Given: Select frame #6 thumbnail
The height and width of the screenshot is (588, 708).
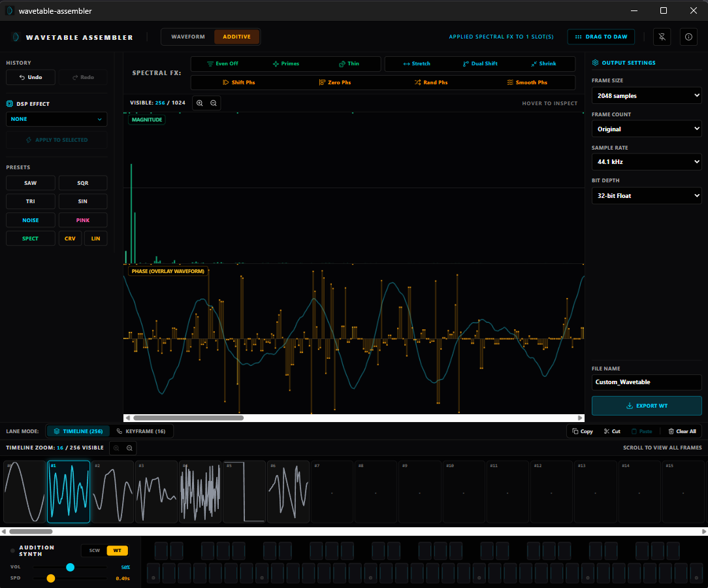Looking at the screenshot, I should [x=288, y=492].
